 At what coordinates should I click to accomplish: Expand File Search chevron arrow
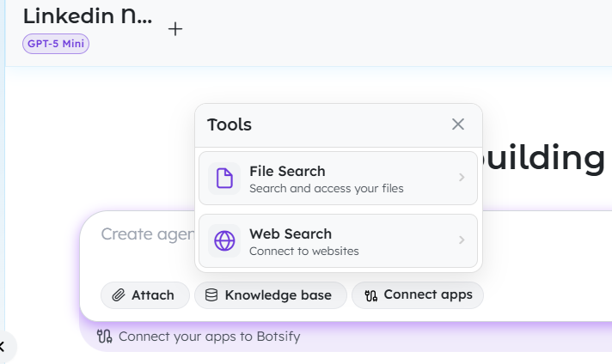[x=462, y=178]
